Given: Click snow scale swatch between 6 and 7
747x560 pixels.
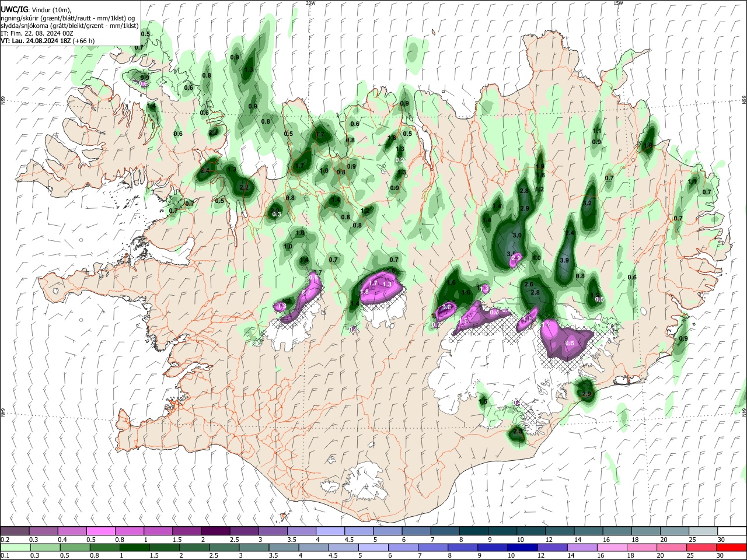Looking at the screenshot, I should 416,531.
